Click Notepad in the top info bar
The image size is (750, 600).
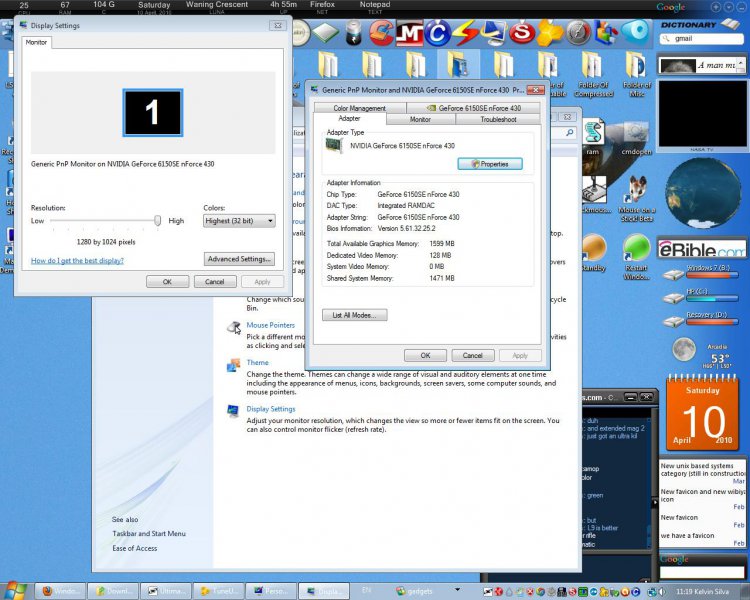click(x=375, y=5)
